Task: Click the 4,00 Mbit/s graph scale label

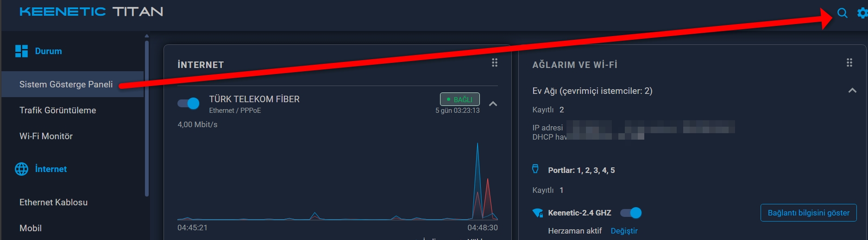Action: click(x=197, y=124)
